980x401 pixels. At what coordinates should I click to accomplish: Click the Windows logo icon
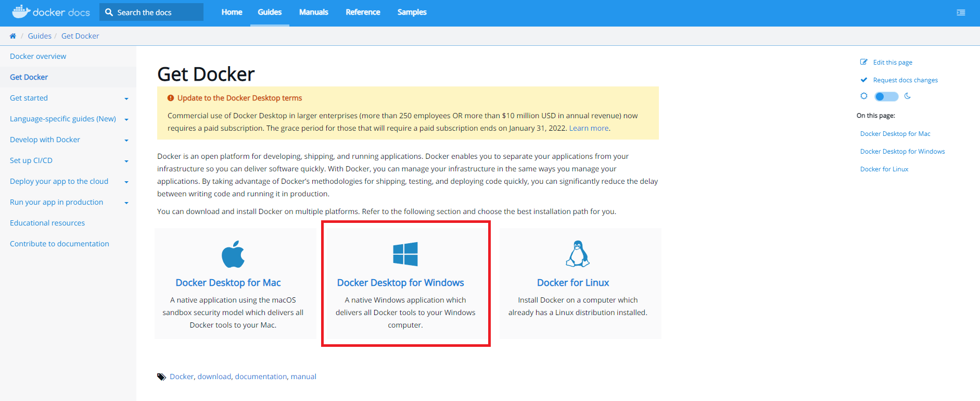coord(405,254)
